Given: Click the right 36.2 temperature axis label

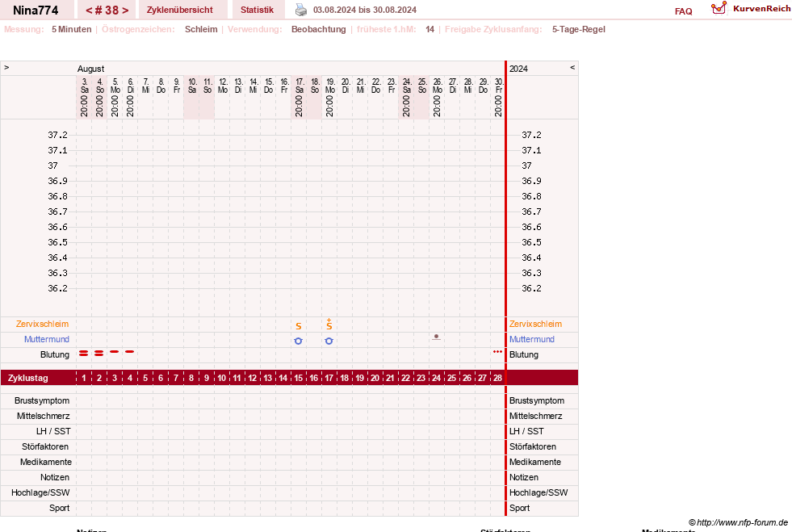Looking at the screenshot, I should pos(531,288).
